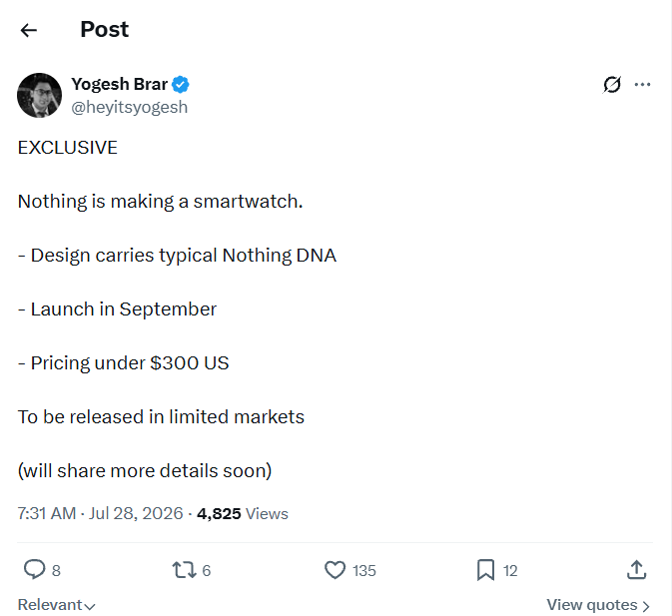Viewport: 672px width, 616px height.
Task: Open View quotes link
Action: [598, 605]
